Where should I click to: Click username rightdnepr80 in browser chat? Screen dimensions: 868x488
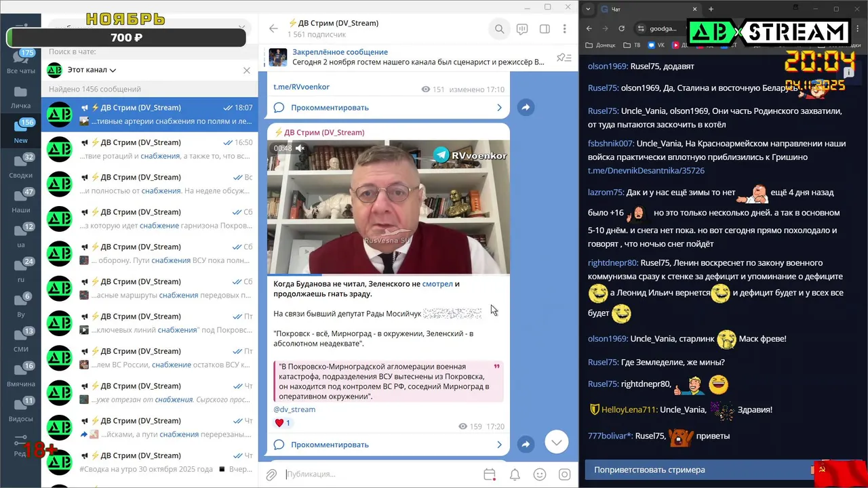(612, 263)
